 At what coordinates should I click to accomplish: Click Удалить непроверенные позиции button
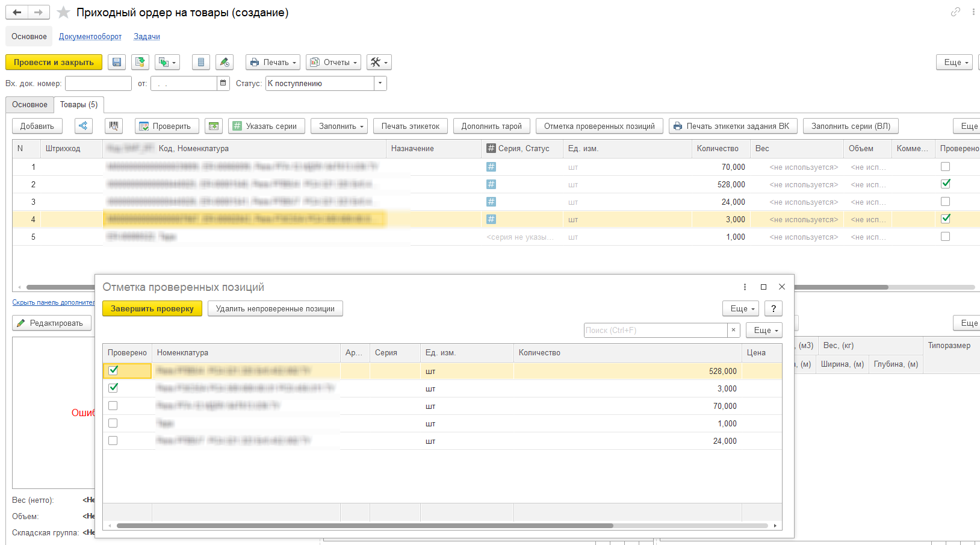click(x=275, y=308)
